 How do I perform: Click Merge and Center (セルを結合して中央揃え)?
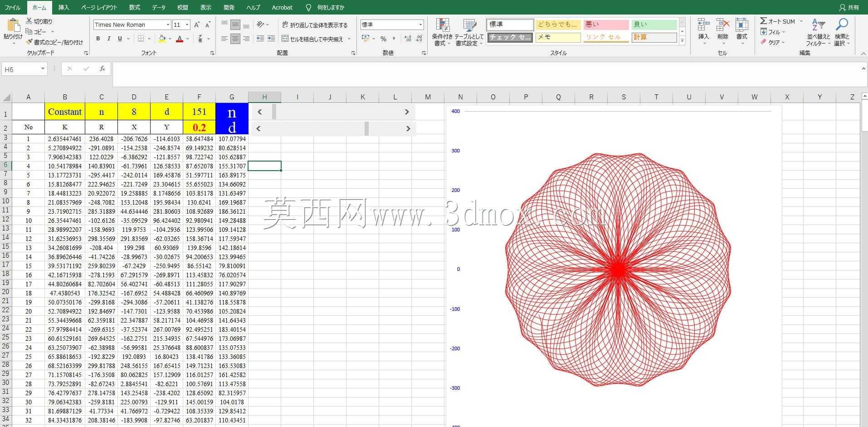click(312, 39)
